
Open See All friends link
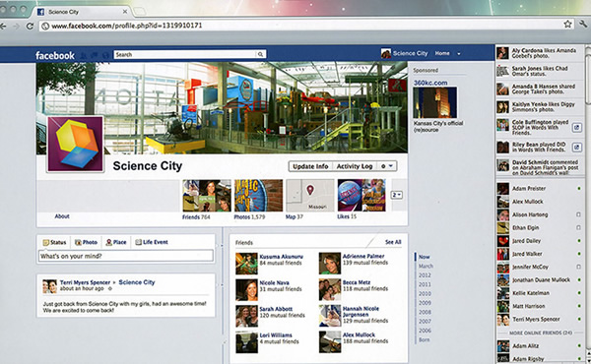point(393,242)
